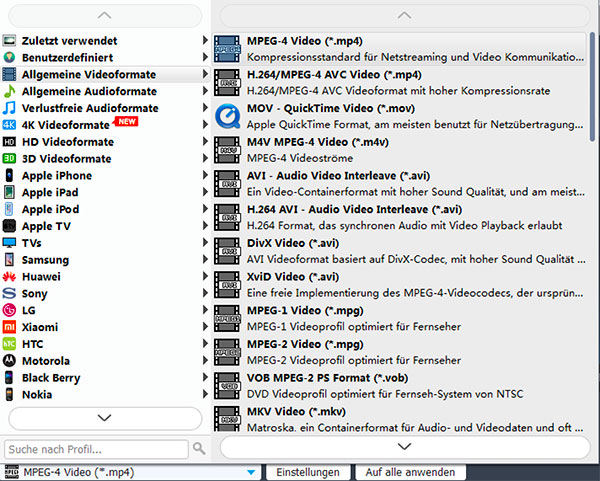Screen dimensions: 600x481
Task: Select the Xiaomi category row
Action: [x=105, y=327]
